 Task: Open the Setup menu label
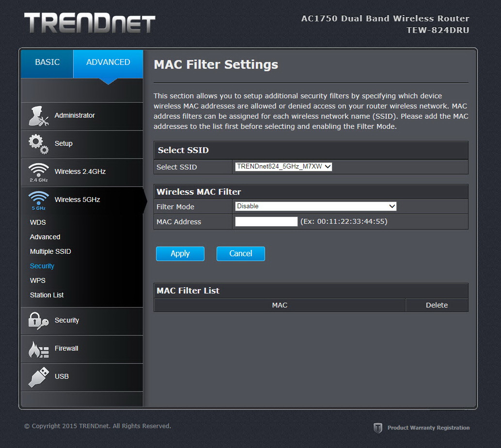[x=63, y=144]
